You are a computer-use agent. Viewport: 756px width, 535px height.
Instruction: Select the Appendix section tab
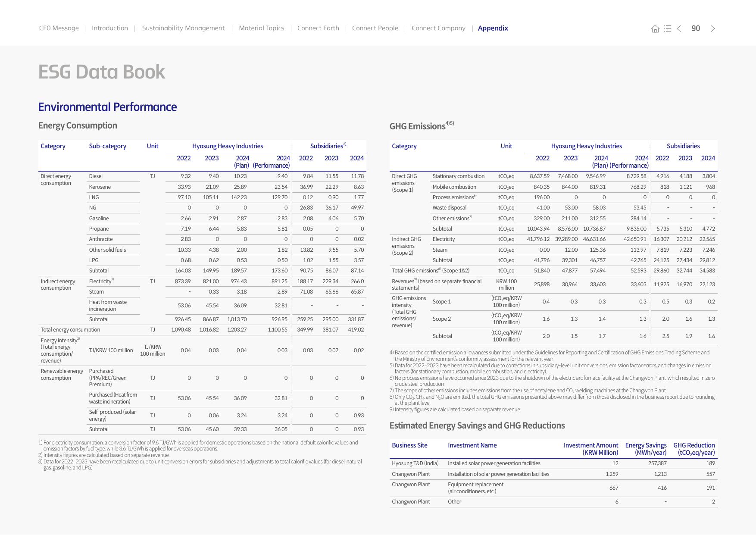493,28
